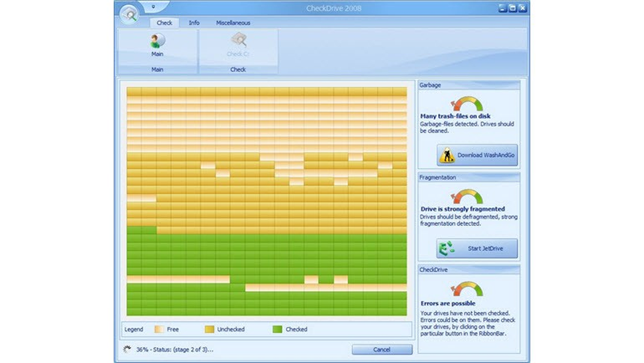Click the Fragmentation gauge meter icon
The height and width of the screenshot is (363, 644).
point(466,197)
